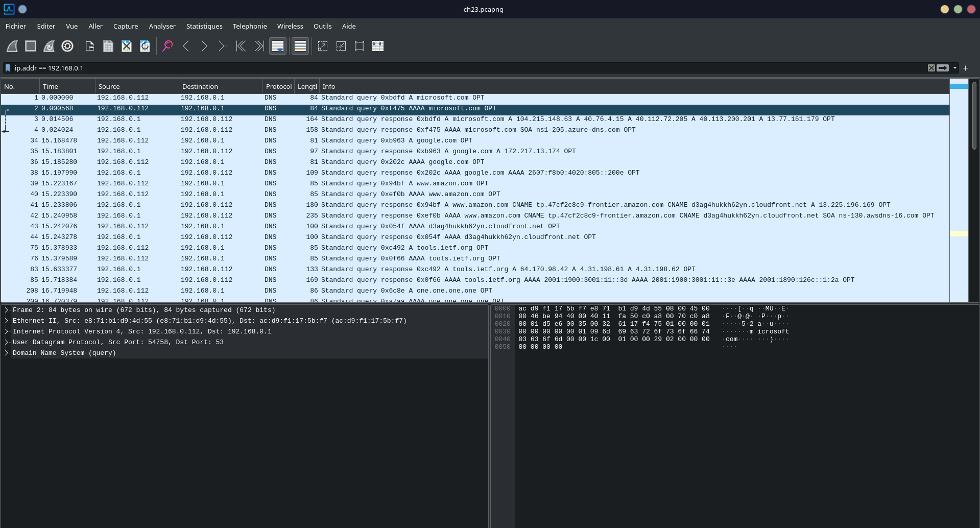980x528 pixels.
Task: Open display filter history dropdown
Action: [x=954, y=68]
